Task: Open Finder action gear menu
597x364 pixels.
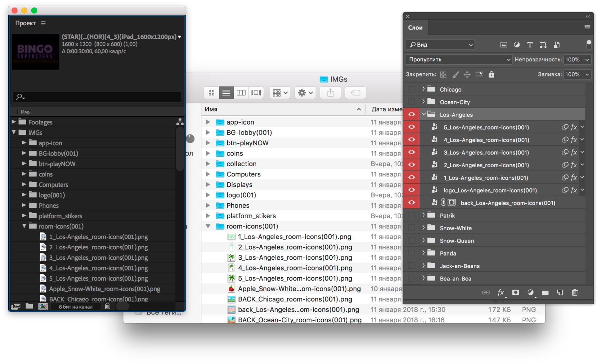Action: click(305, 93)
